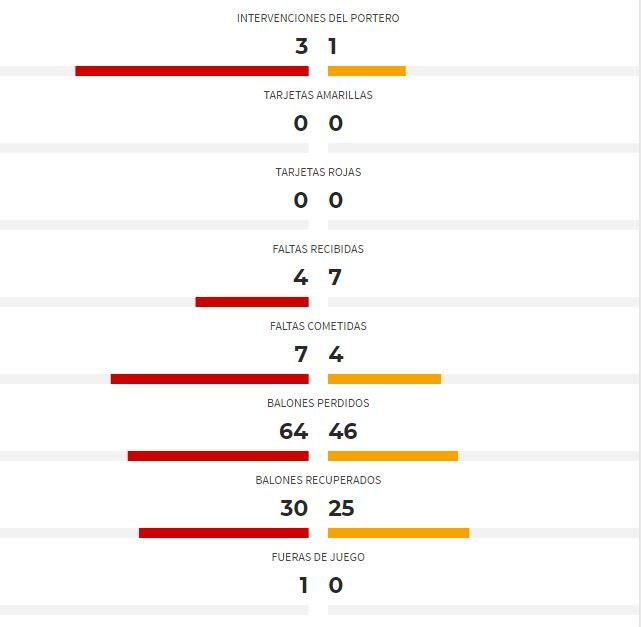
Task: Click the value 30 under Balones Recuperados
Action: (294, 508)
